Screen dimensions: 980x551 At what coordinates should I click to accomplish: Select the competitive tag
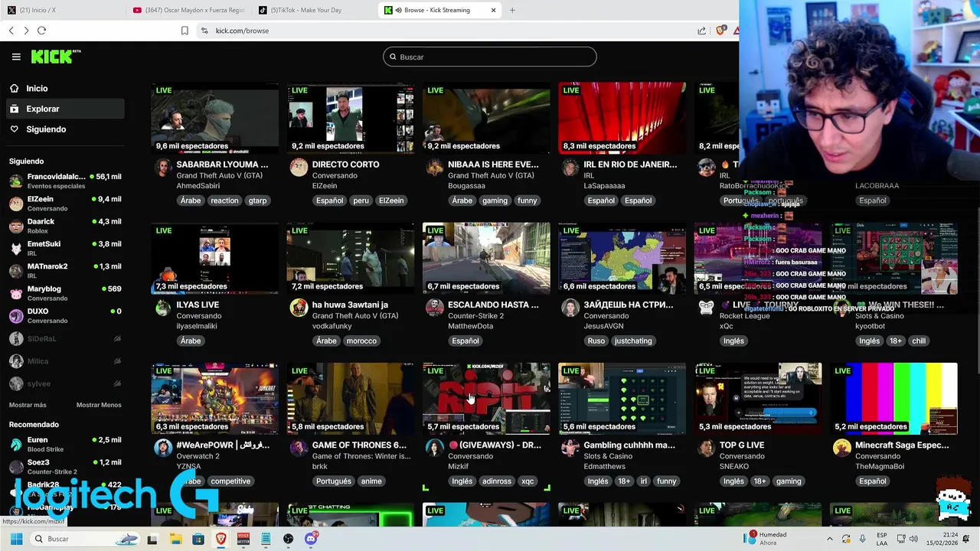(230, 481)
